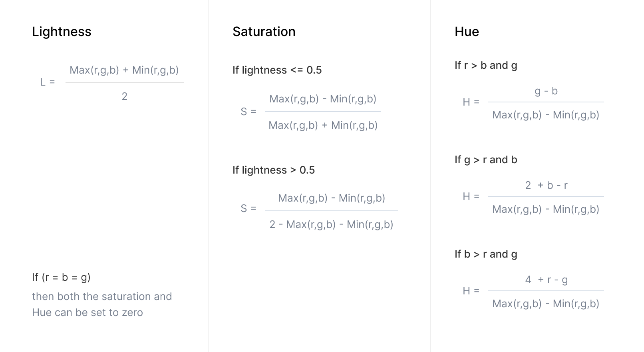Click the "Max(r,g,b) + Min(r,g,b)" saturation denominator
Viewport: 644px width, 352px height.
pyautogui.click(x=323, y=125)
